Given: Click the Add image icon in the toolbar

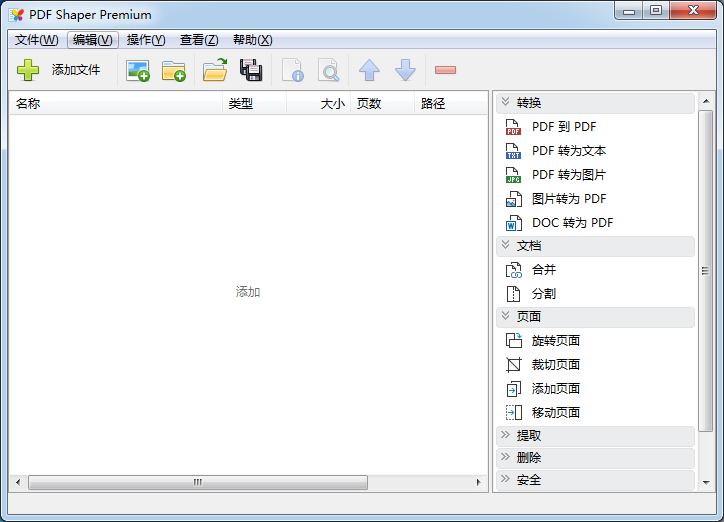Looking at the screenshot, I should 138,71.
